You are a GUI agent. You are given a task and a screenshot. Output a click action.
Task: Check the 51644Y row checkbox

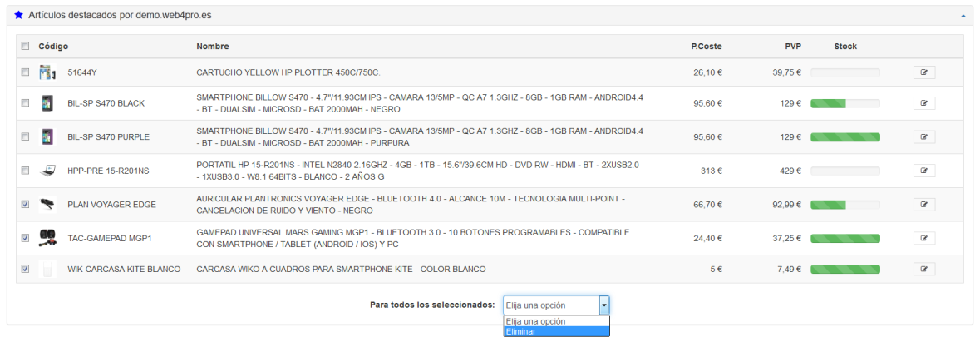25,72
